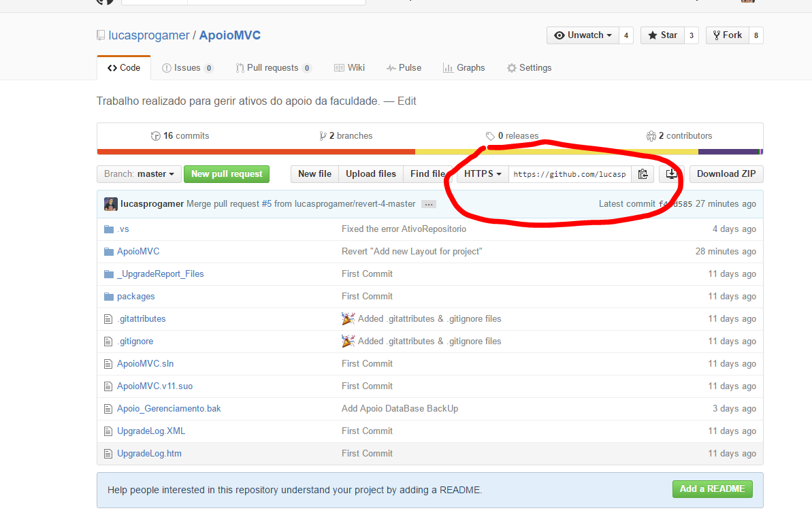
Task: Open the _UpgradeReport_Files folder link
Action: pyautogui.click(x=161, y=274)
